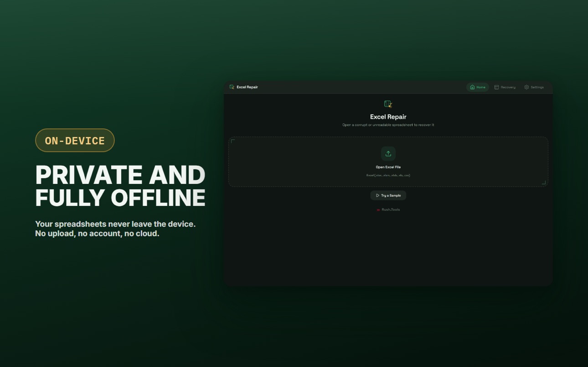
Task: Click the Try a Sample button
Action: click(388, 195)
